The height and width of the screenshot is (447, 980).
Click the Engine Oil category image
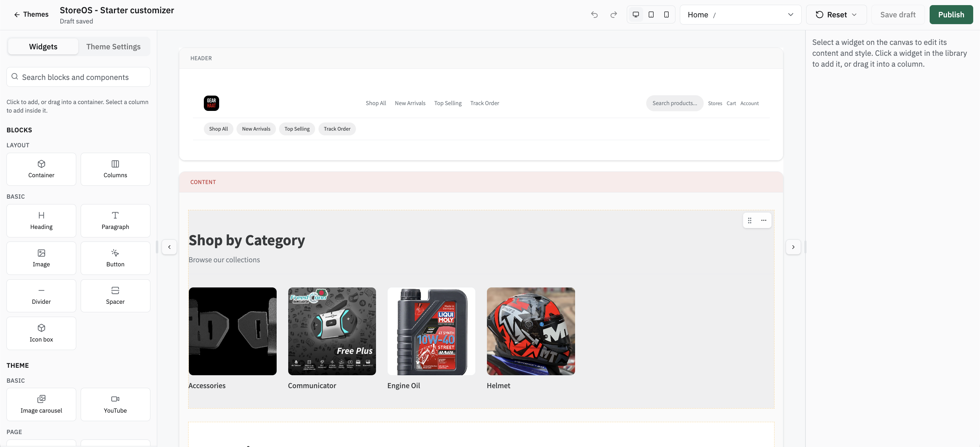coord(431,331)
